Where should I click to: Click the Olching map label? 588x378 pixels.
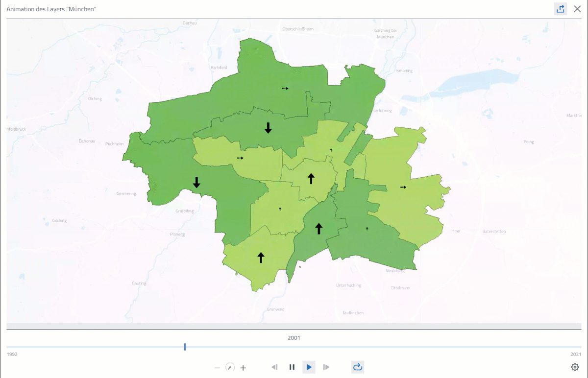[x=95, y=98]
